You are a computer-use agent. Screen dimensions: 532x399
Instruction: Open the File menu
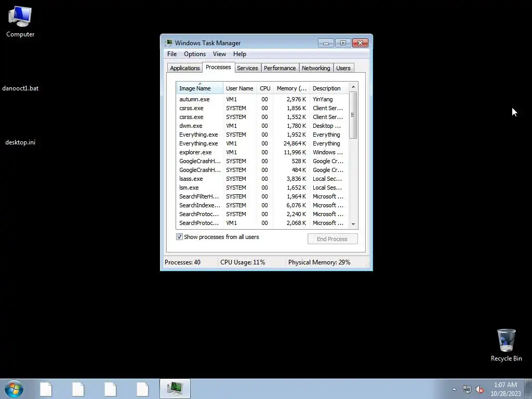pyautogui.click(x=172, y=54)
